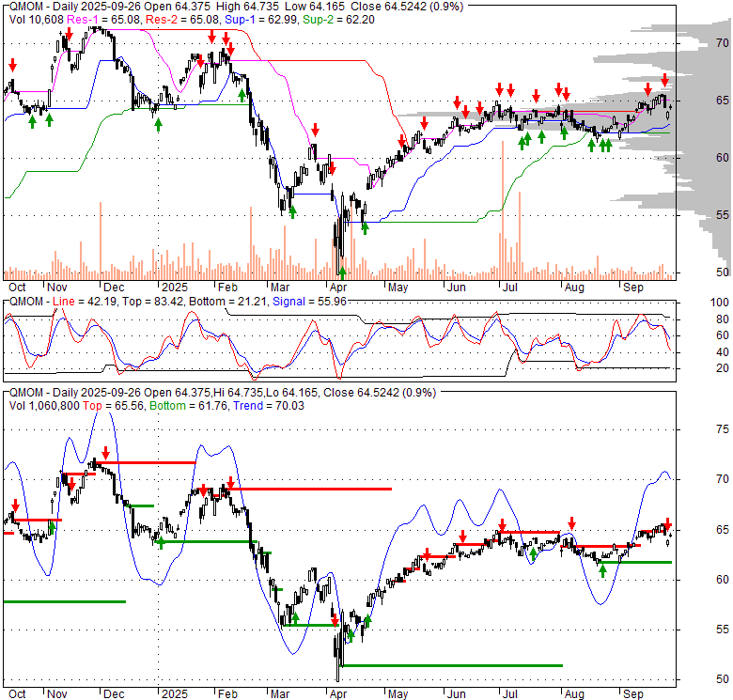Image resolution: width=733 pixels, height=700 pixels.
Task: Select the 'Sup-2 = 62.20' legend label
Action: pyautogui.click(x=338, y=20)
